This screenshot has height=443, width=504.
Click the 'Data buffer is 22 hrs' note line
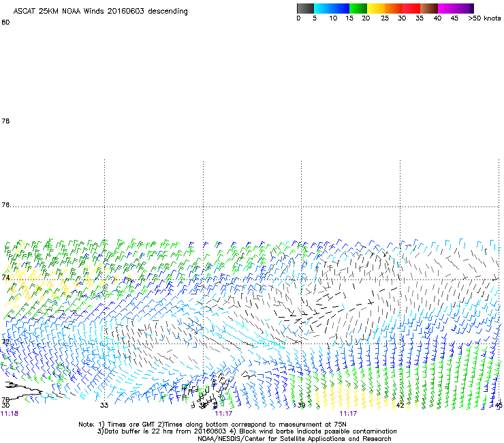[x=247, y=431]
